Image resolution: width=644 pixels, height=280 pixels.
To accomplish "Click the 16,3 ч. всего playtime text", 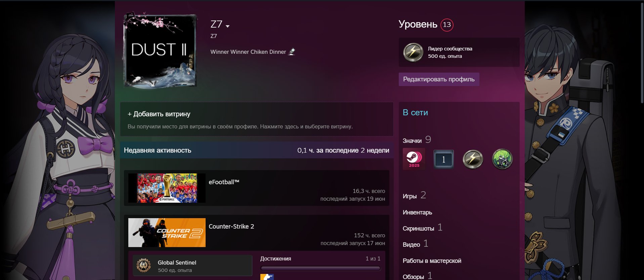I will [369, 191].
